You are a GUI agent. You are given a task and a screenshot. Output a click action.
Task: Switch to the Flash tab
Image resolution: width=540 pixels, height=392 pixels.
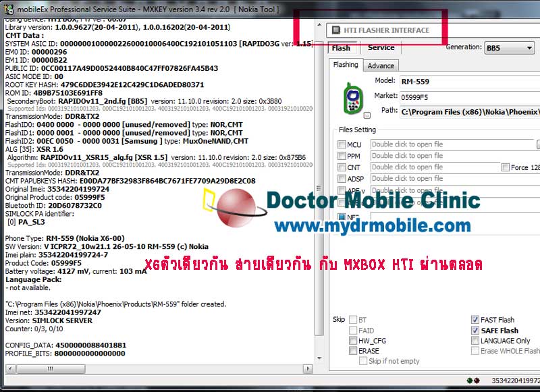pos(342,48)
